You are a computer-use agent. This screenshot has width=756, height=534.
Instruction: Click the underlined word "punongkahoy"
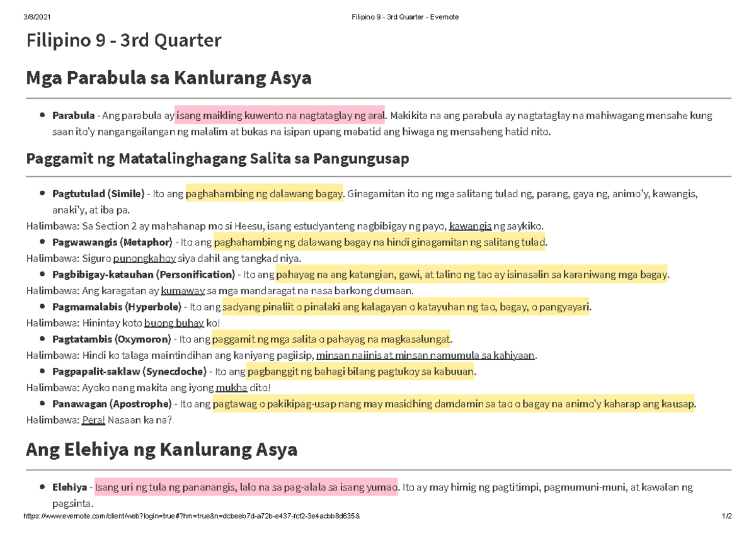click(143, 258)
